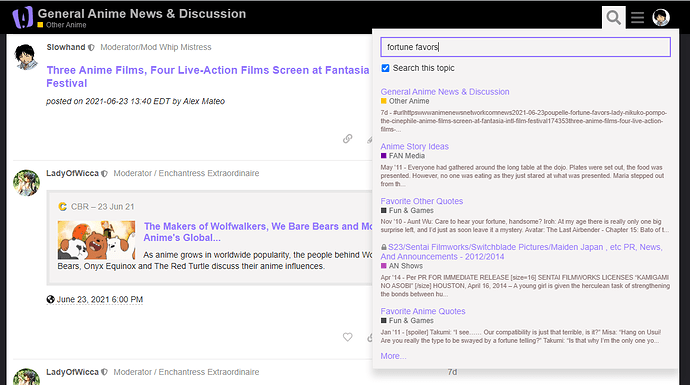The height and width of the screenshot is (385, 690).
Task: Click shield icon next to LadyOfWicca on CBR post
Action: coord(104,174)
